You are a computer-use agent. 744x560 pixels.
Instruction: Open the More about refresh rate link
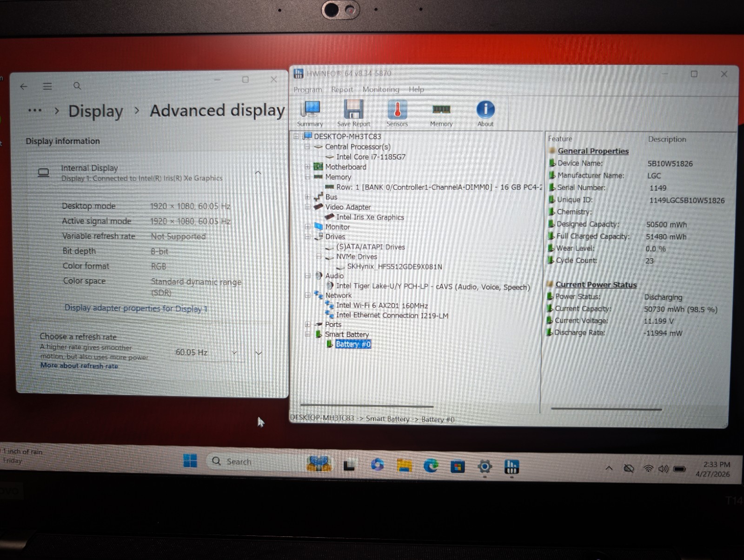click(79, 366)
